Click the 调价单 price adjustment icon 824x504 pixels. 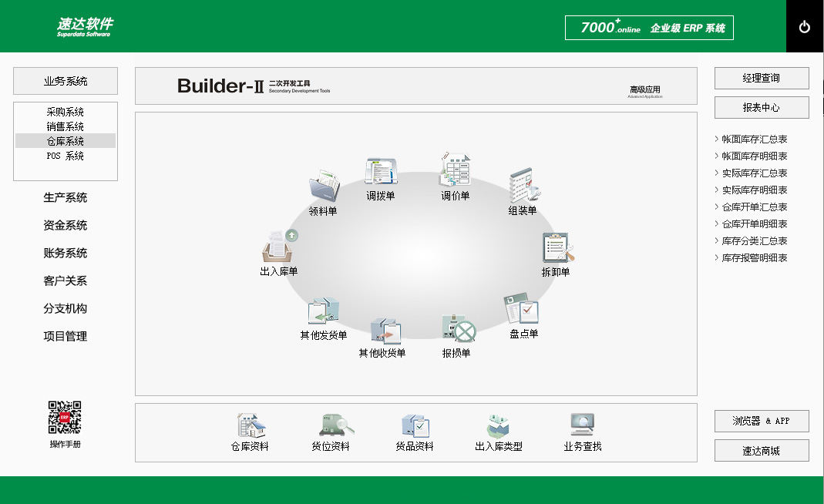coord(455,170)
